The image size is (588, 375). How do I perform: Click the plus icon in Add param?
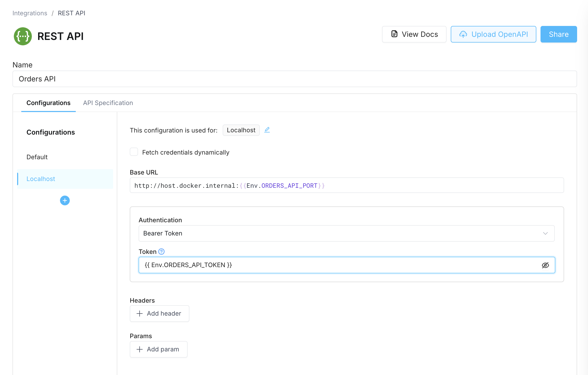[140, 349]
